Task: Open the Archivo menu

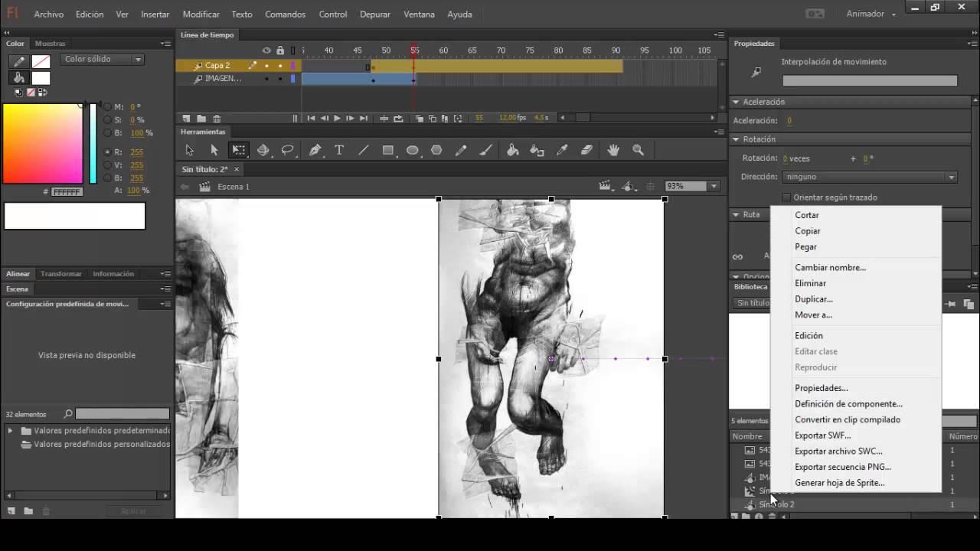Action: click(x=49, y=14)
